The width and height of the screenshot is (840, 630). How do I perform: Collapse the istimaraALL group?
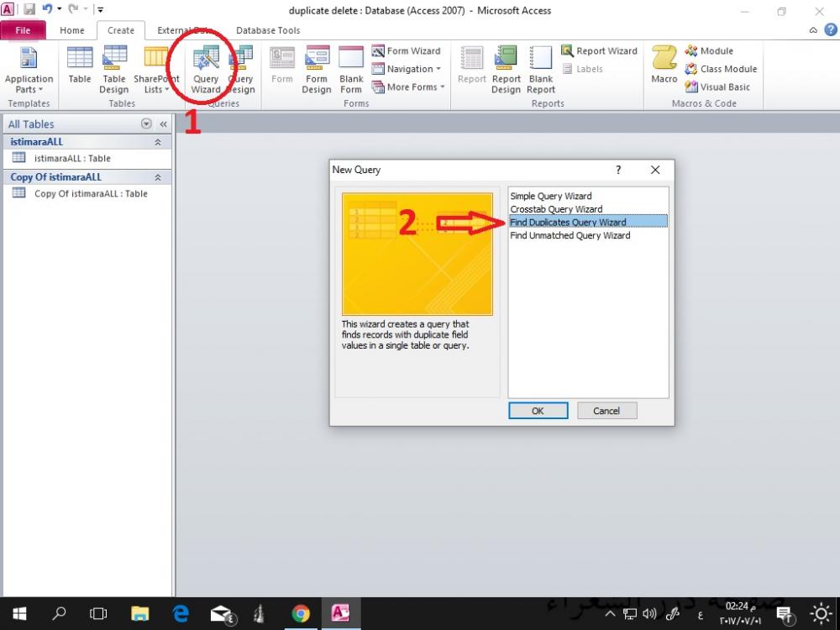pos(158,142)
